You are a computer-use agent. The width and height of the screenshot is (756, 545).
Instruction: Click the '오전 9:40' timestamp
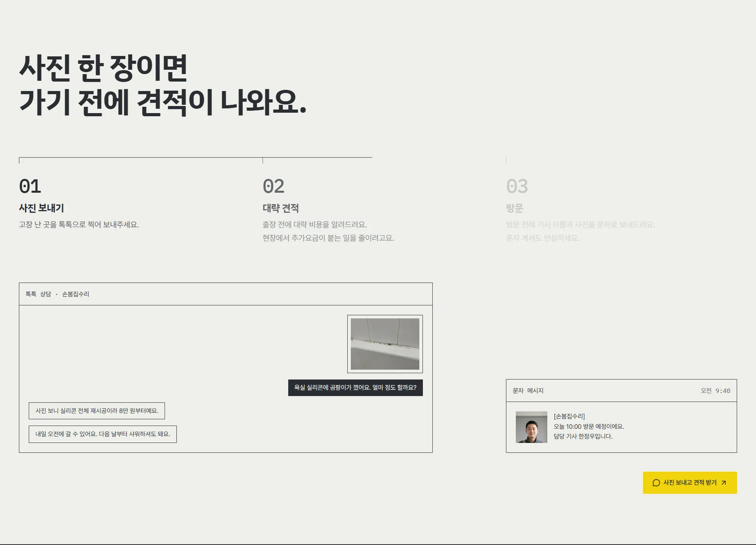[x=715, y=391]
